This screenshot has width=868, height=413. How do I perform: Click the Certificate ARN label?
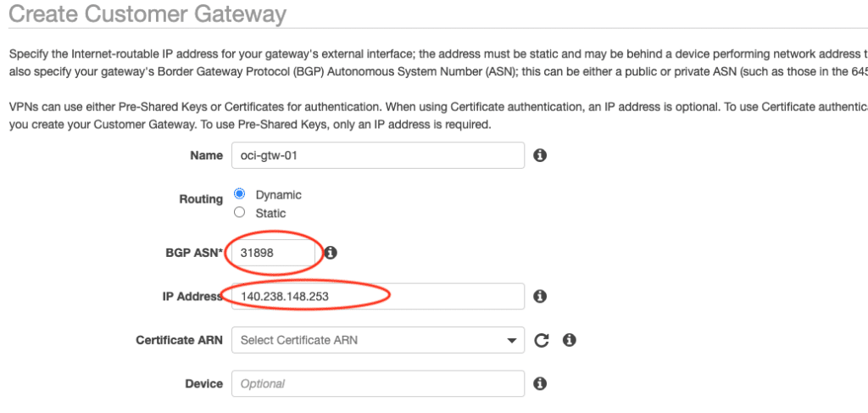point(179,340)
